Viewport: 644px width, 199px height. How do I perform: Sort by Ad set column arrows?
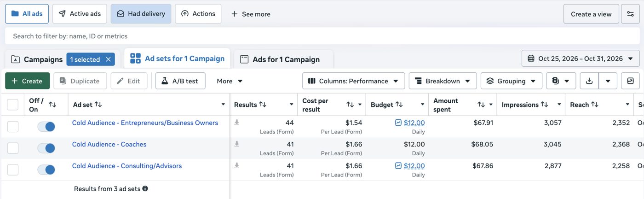98,105
